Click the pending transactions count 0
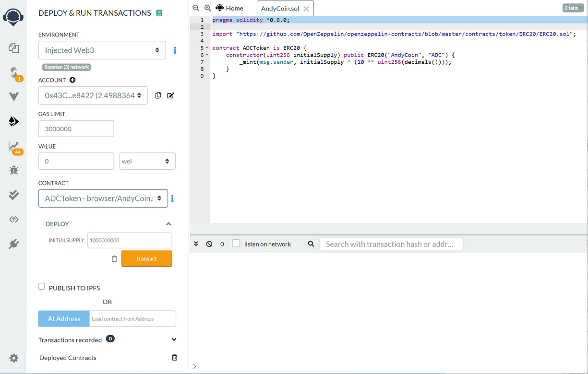The height and width of the screenshot is (374, 588). click(x=222, y=244)
